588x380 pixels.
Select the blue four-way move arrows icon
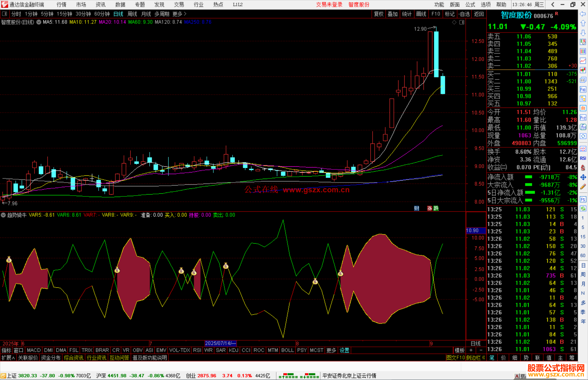pyautogui.click(x=583, y=177)
